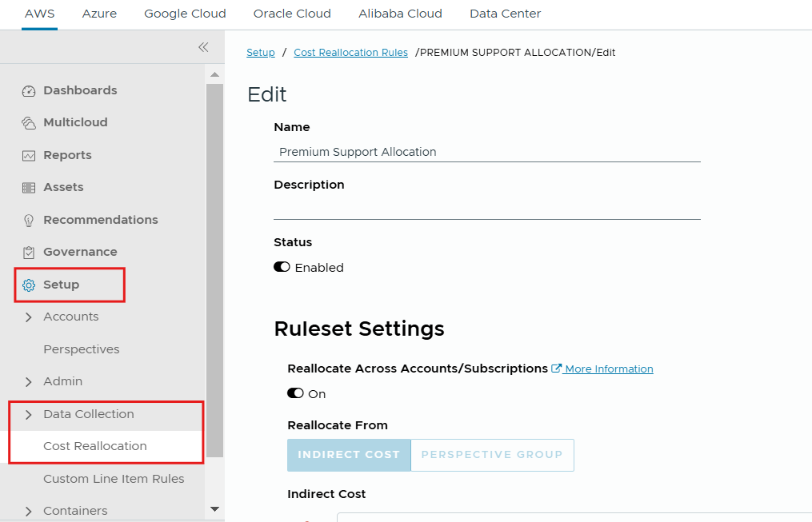
Task: Switch to the Azure tab
Action: point(99,14)
